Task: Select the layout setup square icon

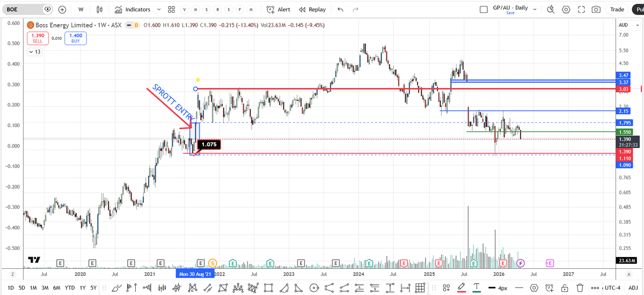Action: [x=484, y=9]
